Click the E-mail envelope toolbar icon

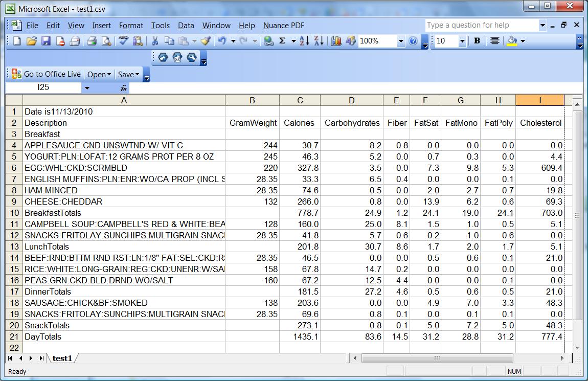[x=75, y=41]
